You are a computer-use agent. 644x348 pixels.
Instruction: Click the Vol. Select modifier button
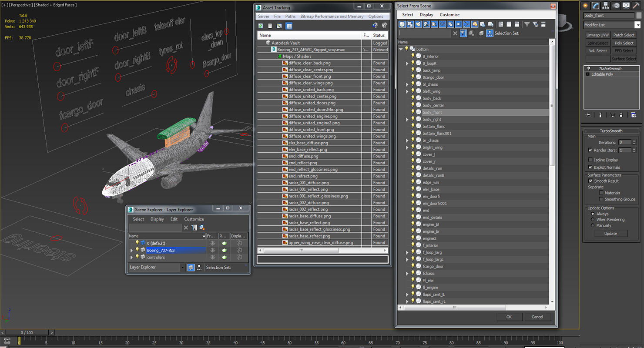[x=597, y=51]
